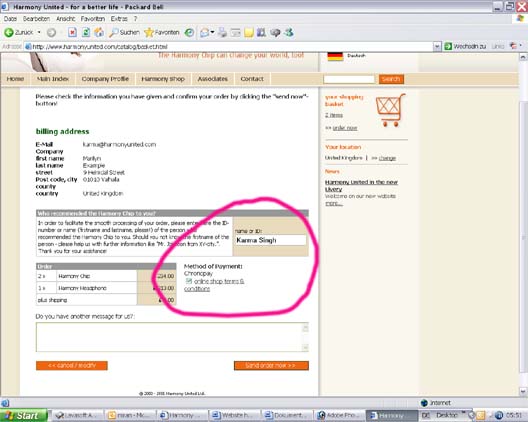The image size is (528, 422).
Task: Open the Harmony Shop navigation tab
Action: pos(163,79)
